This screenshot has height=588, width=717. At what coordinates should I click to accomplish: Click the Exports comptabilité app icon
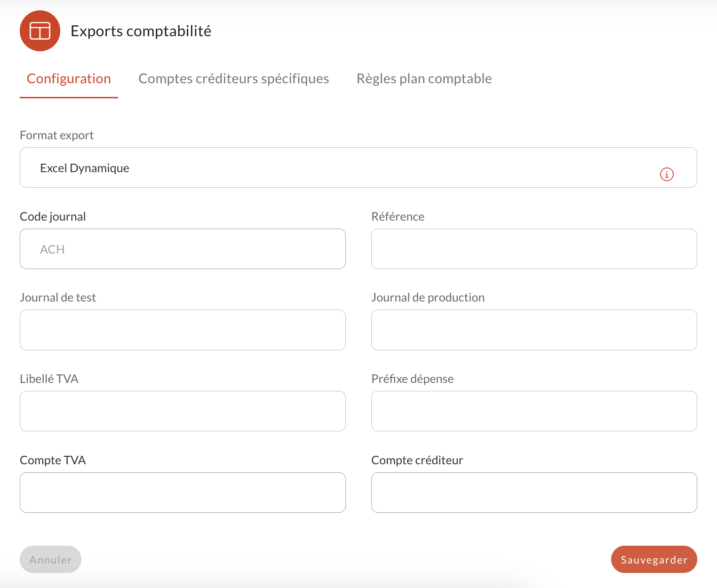coord(40,31)
